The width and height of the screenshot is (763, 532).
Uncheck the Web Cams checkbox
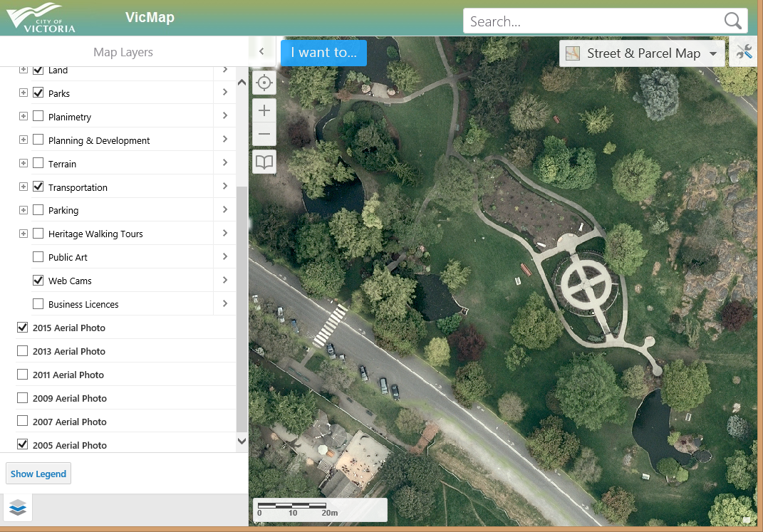(38, 280)
